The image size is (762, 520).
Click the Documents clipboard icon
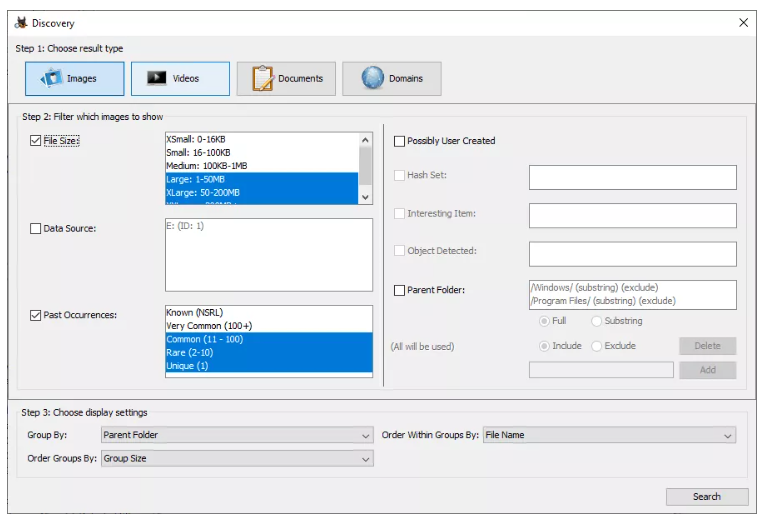[x=262, y=78]
